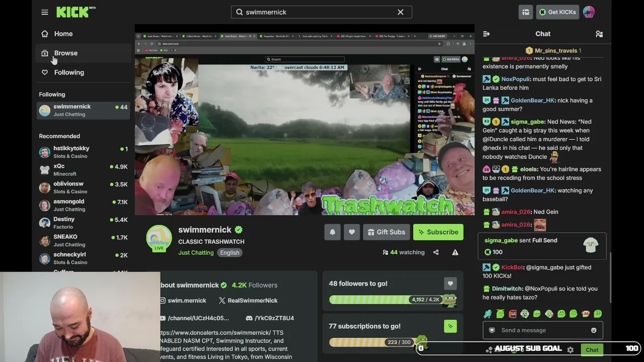The height and width of the screenshot is (362, 644).
Task: Click username eloels in chat
Action: click(528, 169)
